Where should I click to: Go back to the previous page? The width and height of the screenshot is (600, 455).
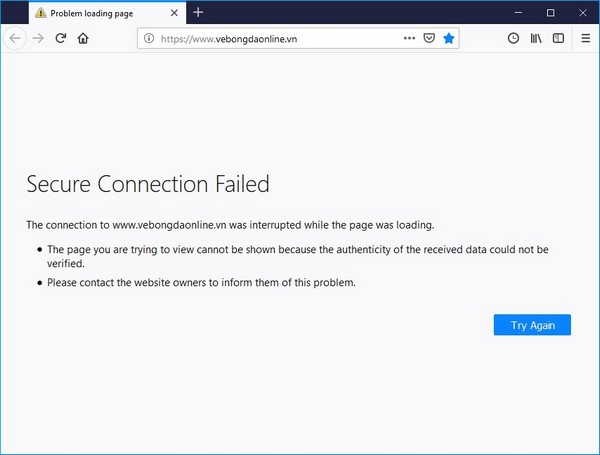click(15, 38)
